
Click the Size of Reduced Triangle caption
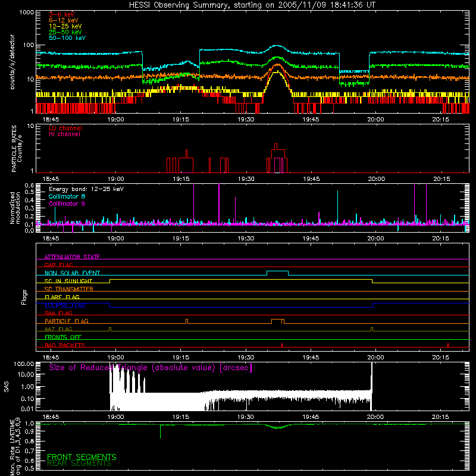pos(151,368)
